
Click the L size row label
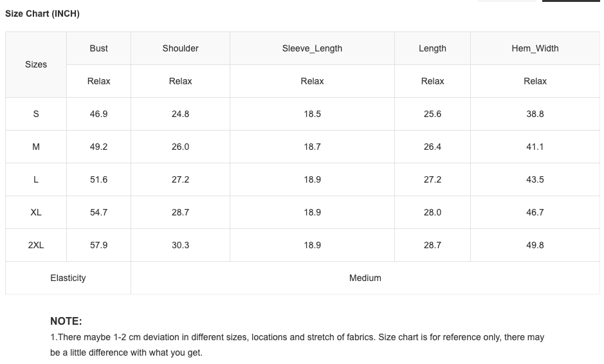(36, 179)
